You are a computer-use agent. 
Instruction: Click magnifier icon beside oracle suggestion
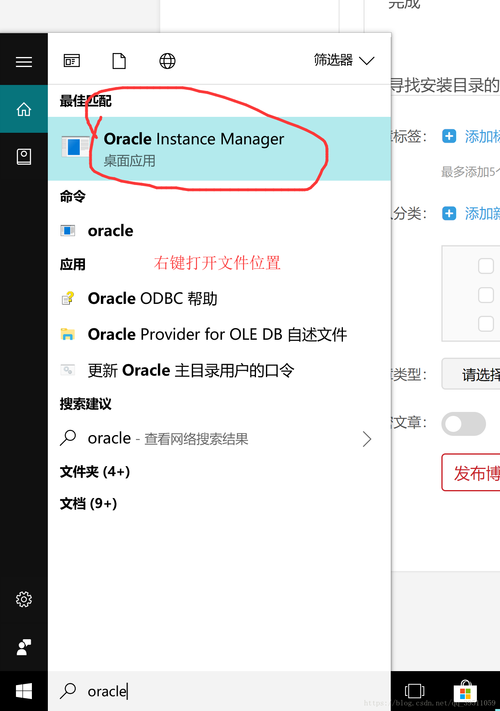click(68, 438)
